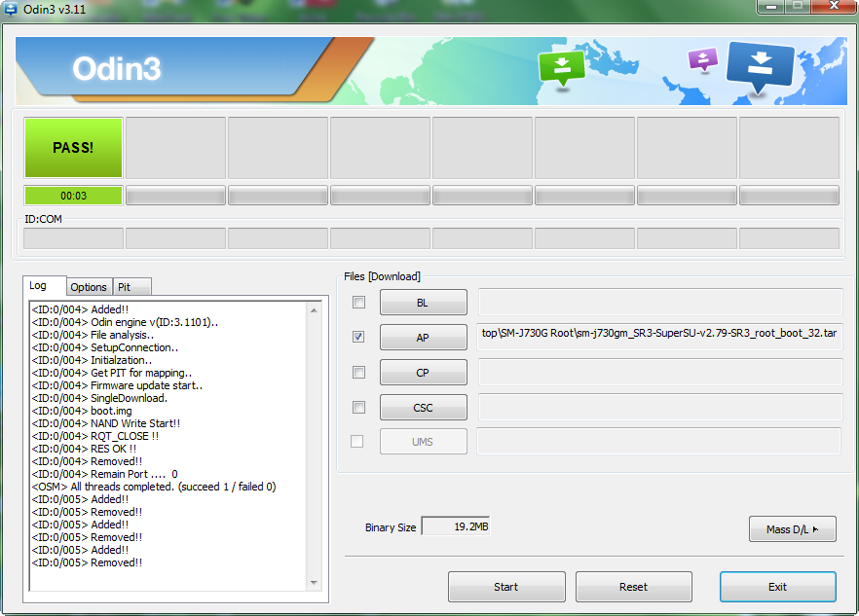Click log line 'Firmware update start..'
This screenshot has width=859, height=616.
point(117,385)
